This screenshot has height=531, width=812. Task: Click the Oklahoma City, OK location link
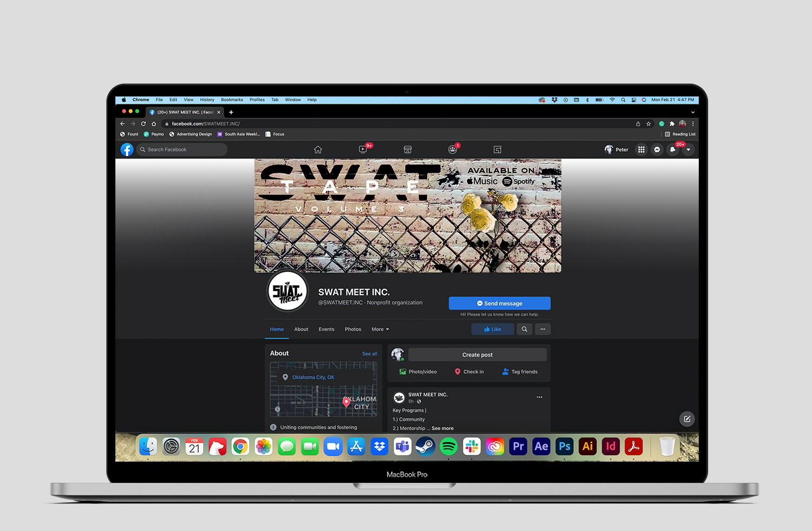tap(313, 377)
